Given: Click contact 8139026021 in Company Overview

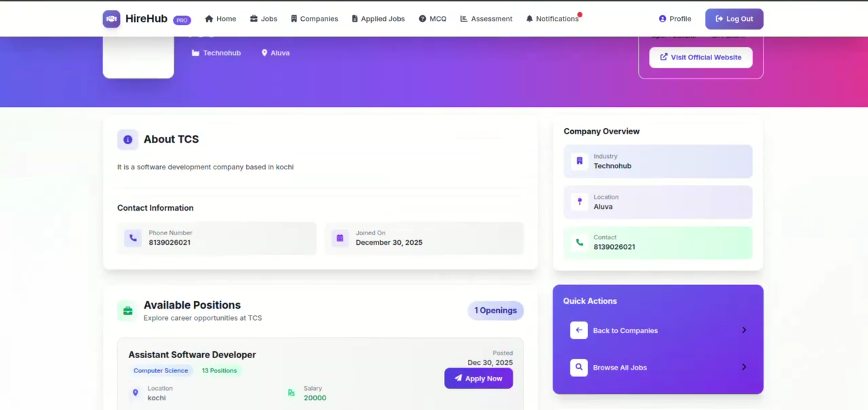Looking at the screenshot, I should (614, 247).
